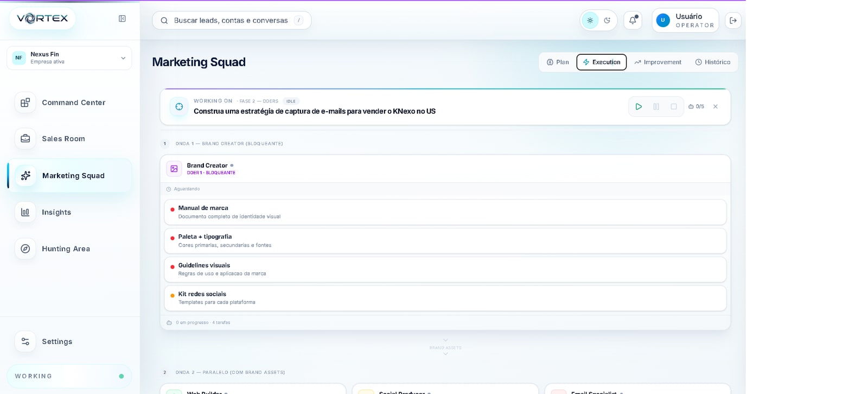Focus the Buscar leads search field

[232, 20]
